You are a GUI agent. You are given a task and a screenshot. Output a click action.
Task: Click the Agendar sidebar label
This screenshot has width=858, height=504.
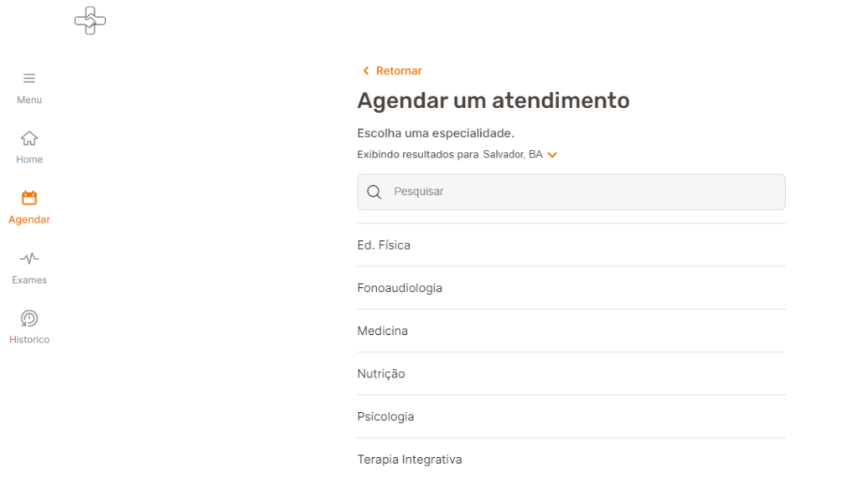(29, 219)
